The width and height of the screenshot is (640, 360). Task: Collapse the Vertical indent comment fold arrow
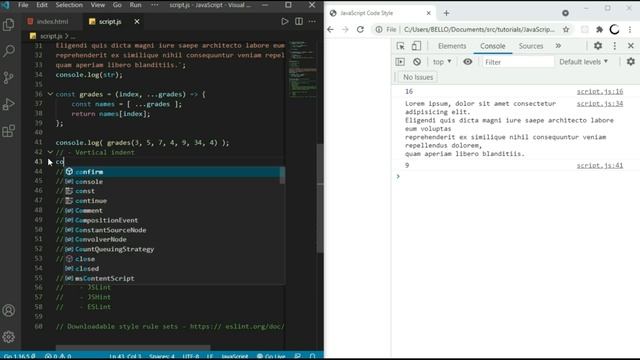point(50,152)
